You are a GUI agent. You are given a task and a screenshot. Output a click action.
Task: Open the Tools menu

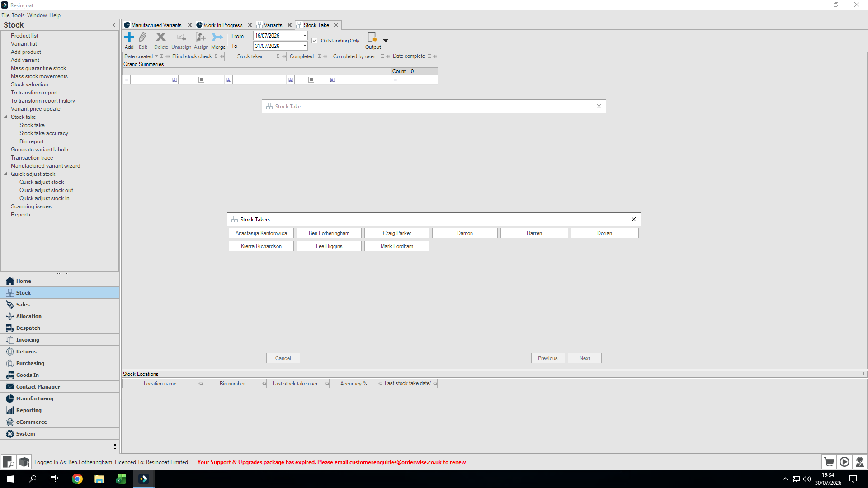click(18, 15)
